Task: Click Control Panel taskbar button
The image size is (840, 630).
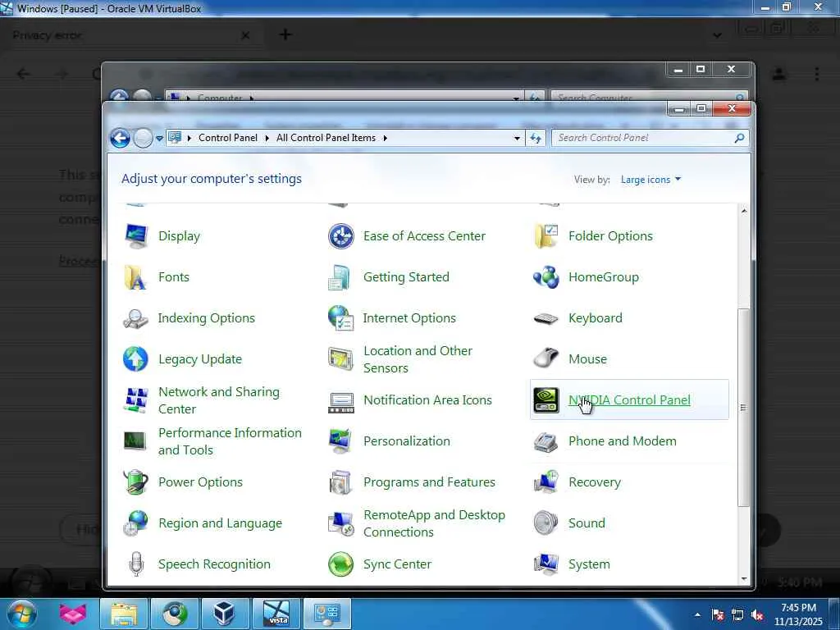Action: 327,614
